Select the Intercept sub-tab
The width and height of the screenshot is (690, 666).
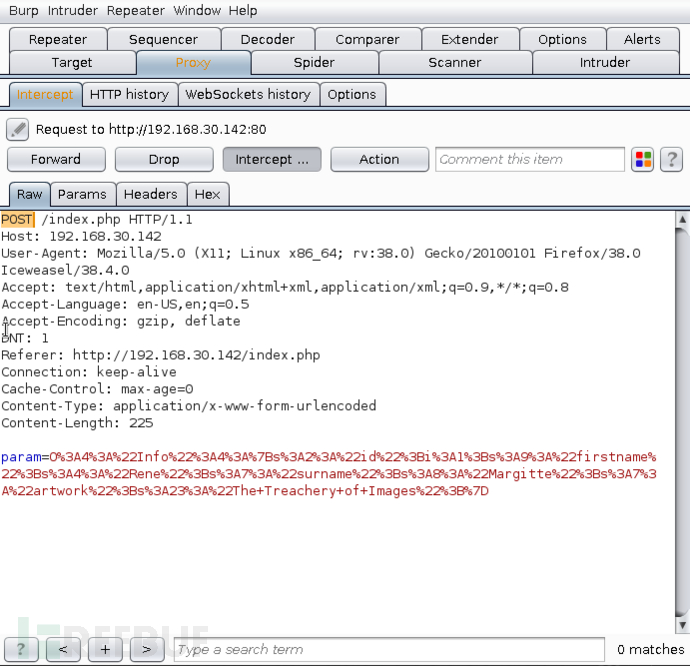(45, 94)
